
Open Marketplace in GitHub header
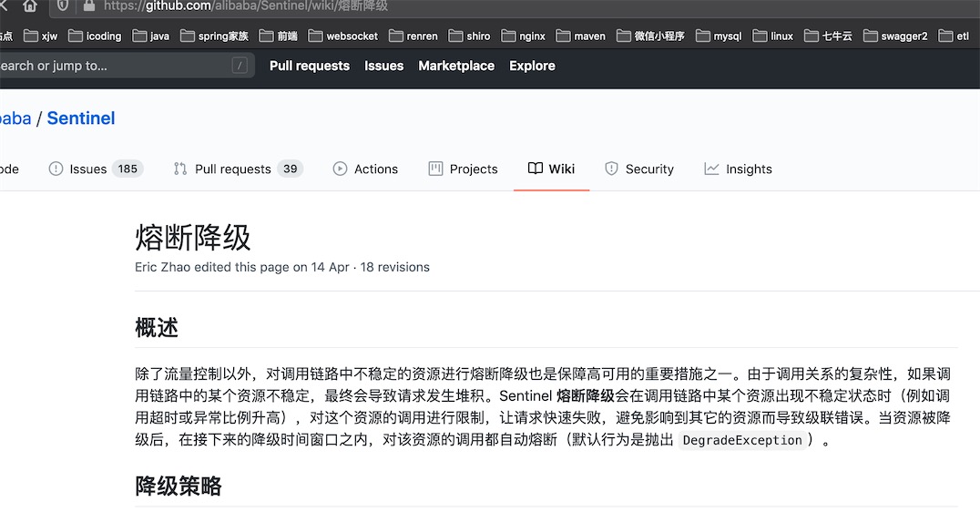456,66
